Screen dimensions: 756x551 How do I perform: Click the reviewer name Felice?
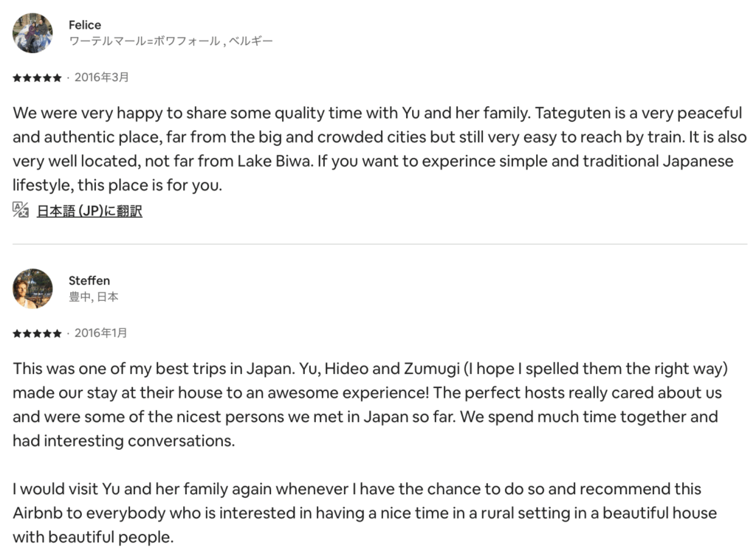[x=85, y=25]
